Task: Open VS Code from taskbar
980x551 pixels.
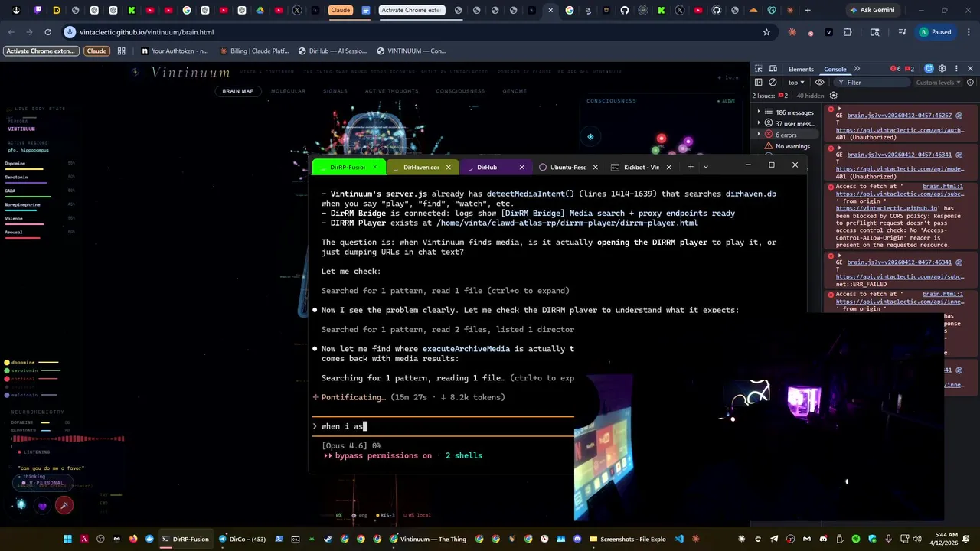Action: 679,539
